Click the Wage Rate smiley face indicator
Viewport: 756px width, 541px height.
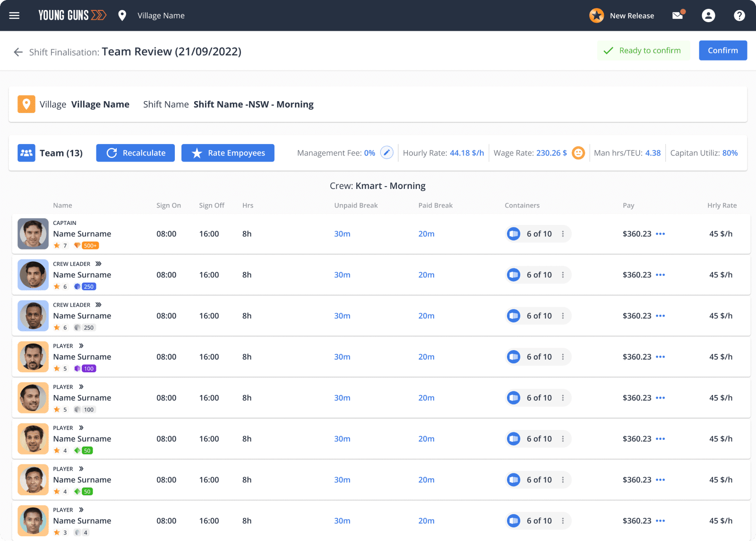click(x=578, y=153)
